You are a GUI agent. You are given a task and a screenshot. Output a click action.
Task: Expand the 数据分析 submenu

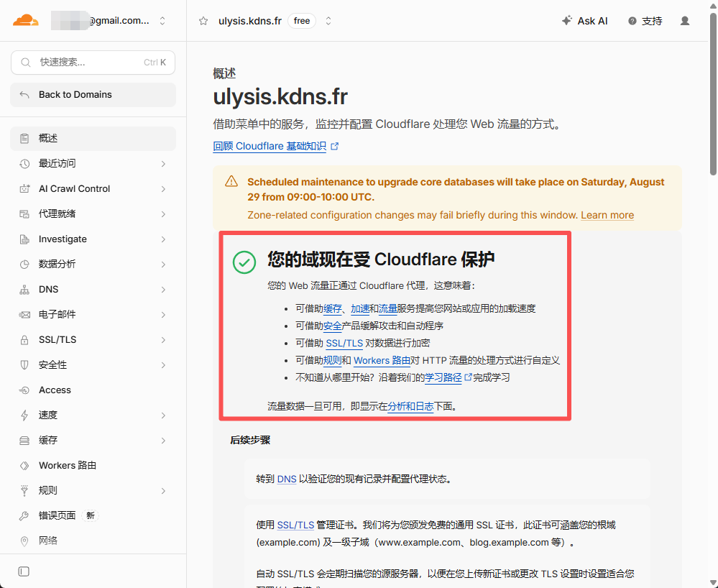(163, 265)
